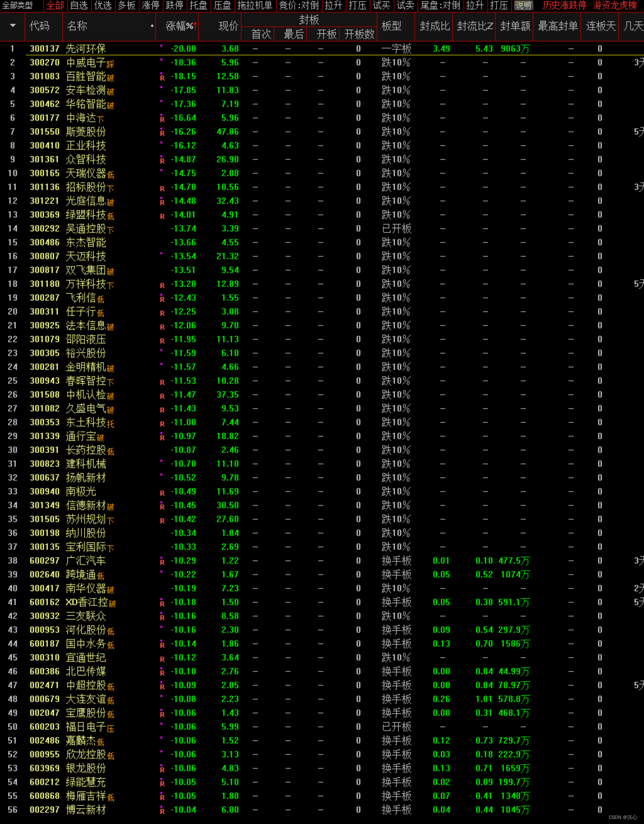
Task: Click the 踩 tag after 中威电子
Action: pyautogui.click(x=110, y=64)
